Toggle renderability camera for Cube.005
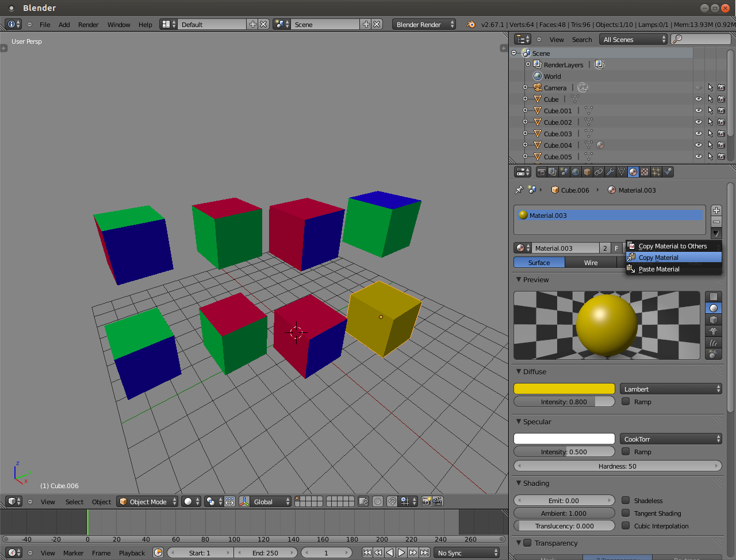736x560 pixels. (x=722, y=156)
